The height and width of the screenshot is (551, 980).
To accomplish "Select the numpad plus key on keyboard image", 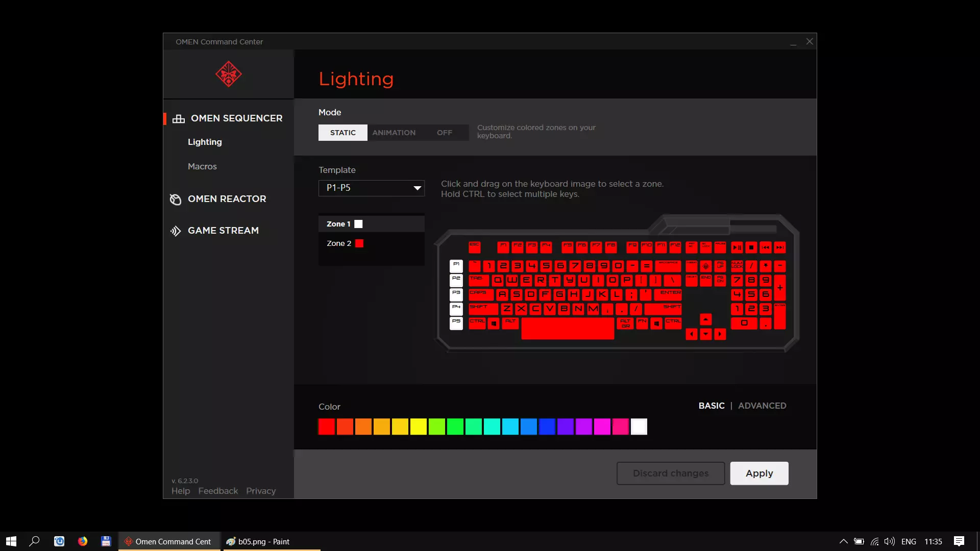I will click(780, 287).
